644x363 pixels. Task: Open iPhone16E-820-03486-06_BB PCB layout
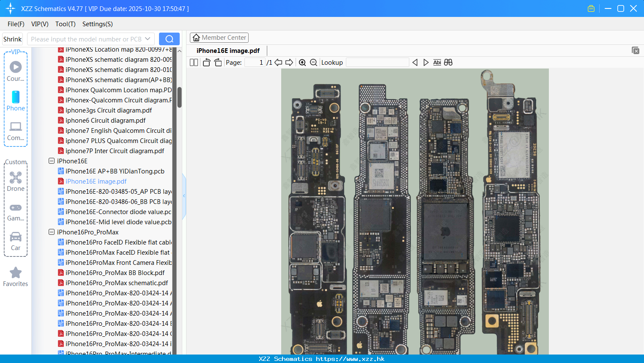pyautogui.click(x=115, y=202)
